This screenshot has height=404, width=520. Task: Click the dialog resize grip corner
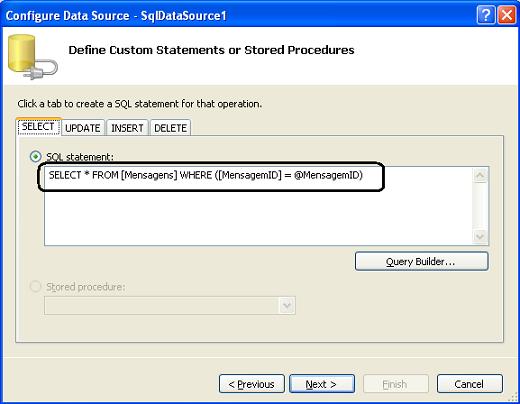pyautogui.click(x=514, y=398)
